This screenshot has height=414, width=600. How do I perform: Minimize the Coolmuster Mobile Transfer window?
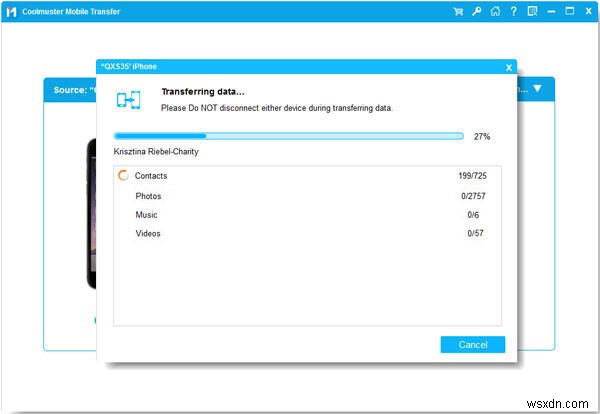(x=551, y=11)
